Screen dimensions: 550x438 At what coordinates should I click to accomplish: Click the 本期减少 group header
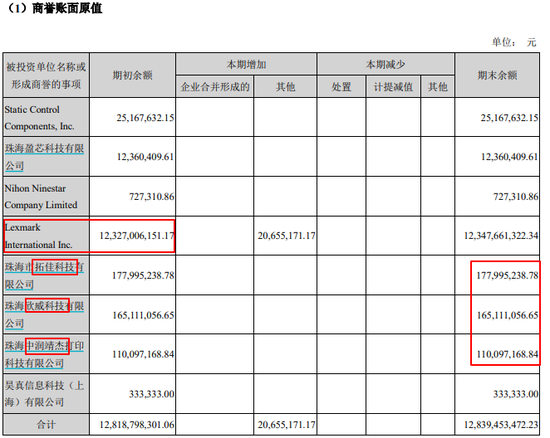click(385, 64)
